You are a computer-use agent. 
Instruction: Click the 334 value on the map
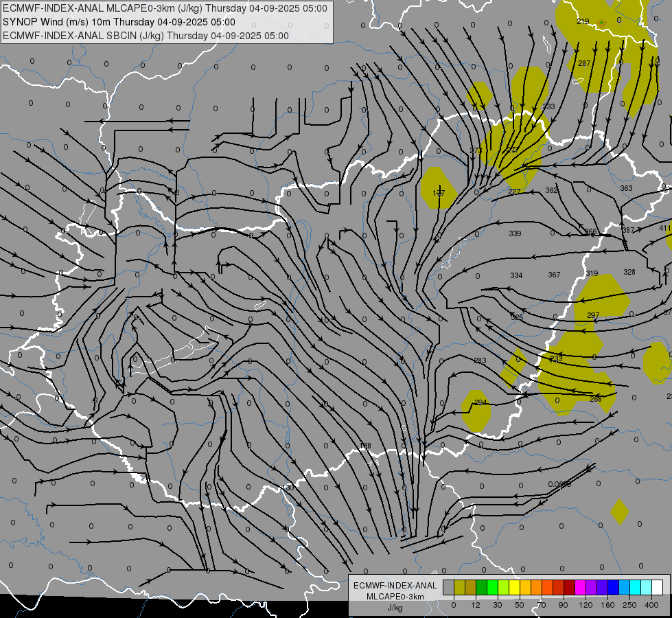point(516,275)
